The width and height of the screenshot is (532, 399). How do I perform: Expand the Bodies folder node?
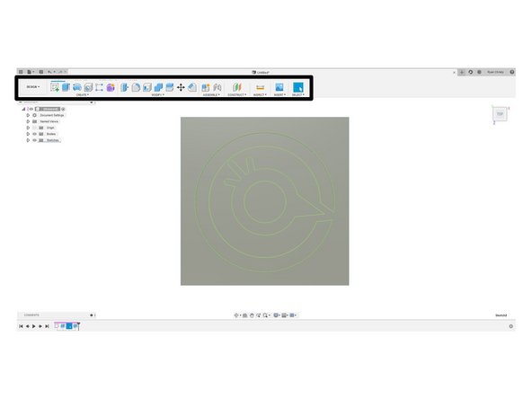(28, 134)
